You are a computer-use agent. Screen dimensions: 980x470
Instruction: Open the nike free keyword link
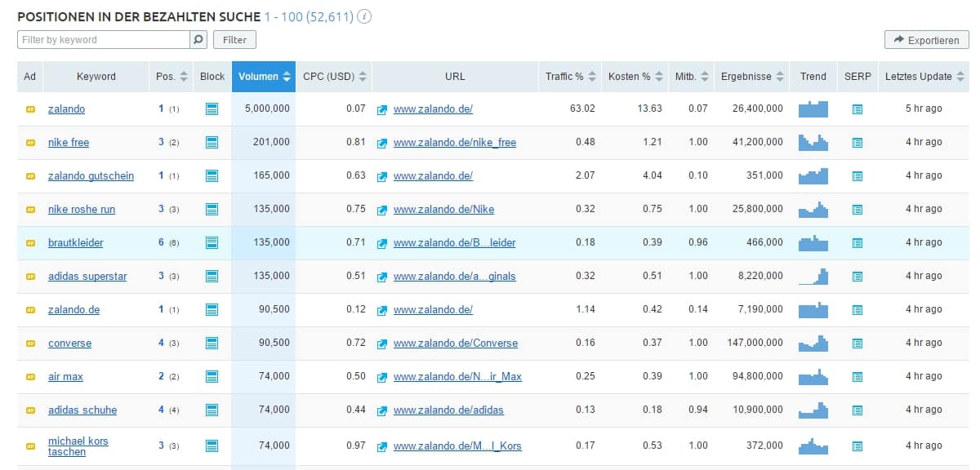coord(69,143)
